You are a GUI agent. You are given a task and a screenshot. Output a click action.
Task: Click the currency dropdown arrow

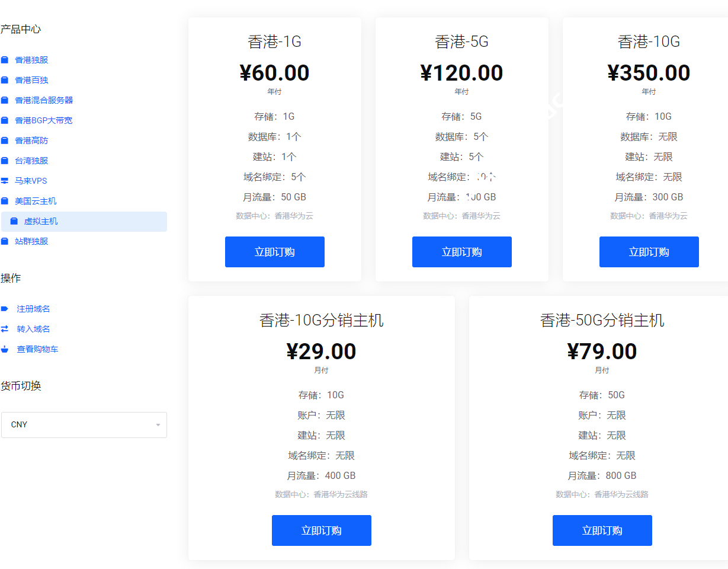pos(158,425)
